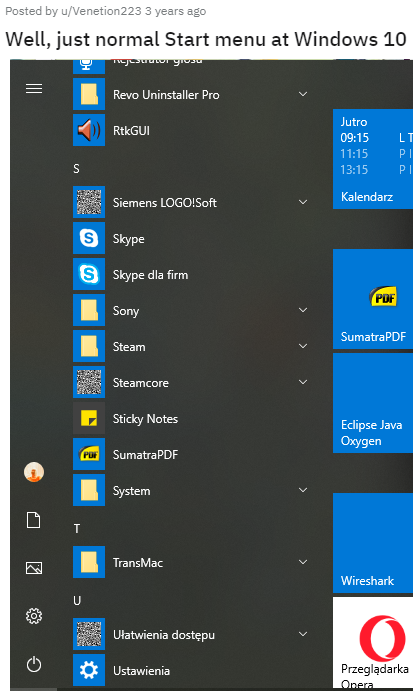Launch RtkGUI via its speaker icon
The image size is (413, 691).
[89, 130]
